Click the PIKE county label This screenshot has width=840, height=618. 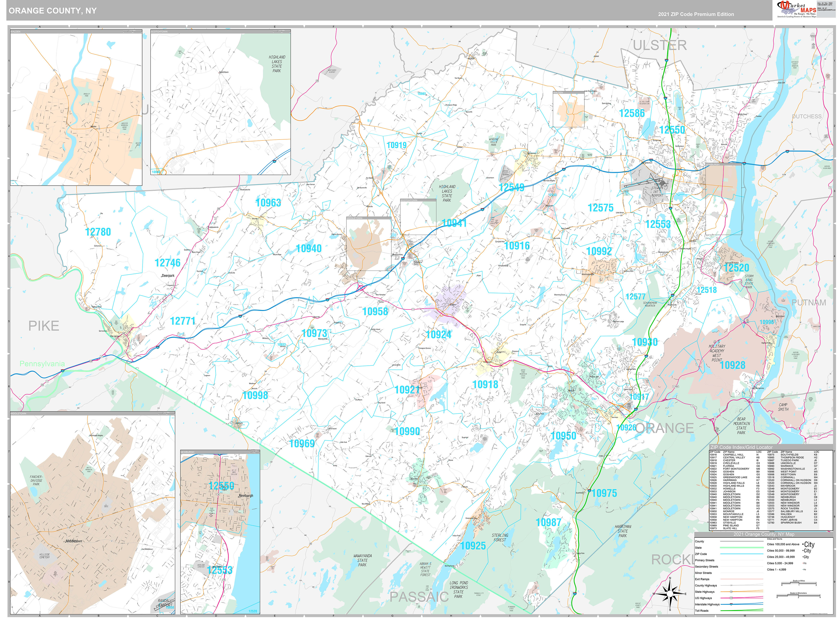[x=44, y=326]
